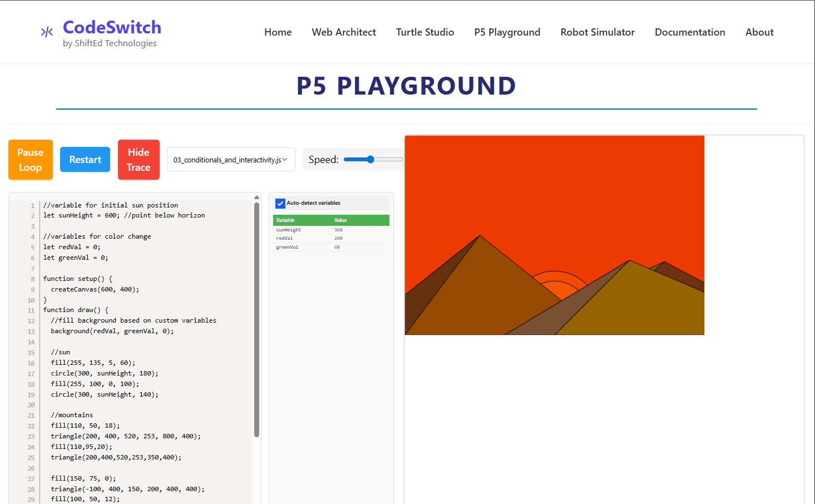Open the Home page
This screenshot has width=815, height=504.
[278, 32]
